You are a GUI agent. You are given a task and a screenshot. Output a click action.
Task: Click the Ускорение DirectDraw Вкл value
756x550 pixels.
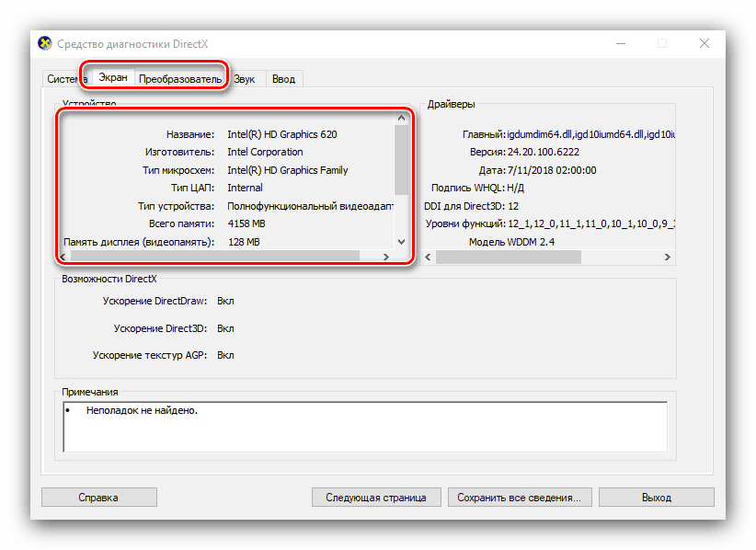click(225, 302)
